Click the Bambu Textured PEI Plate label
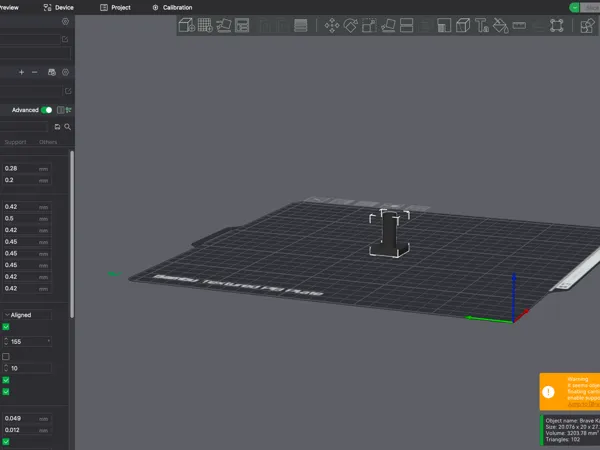Image resolution: width=600 pixels, height=450 pixels. pos(238,285)
